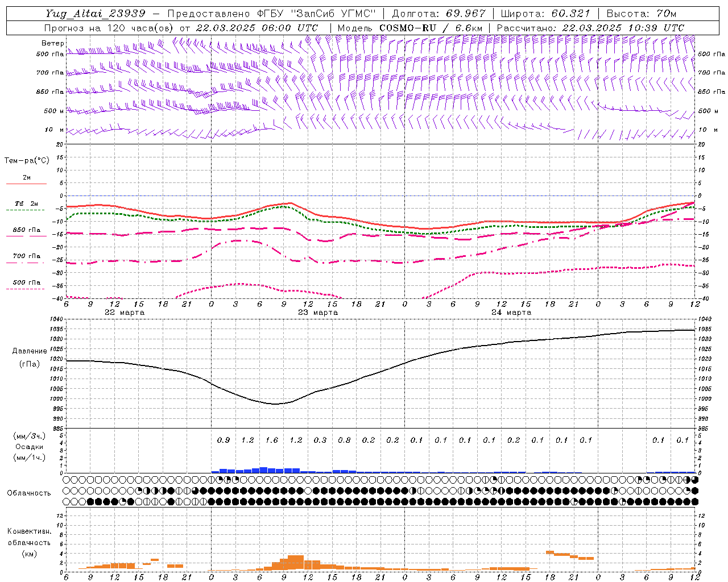Click the "Высота: 70м" header field
The height and width of the screenshot is (582, 728).
(642, 14)
